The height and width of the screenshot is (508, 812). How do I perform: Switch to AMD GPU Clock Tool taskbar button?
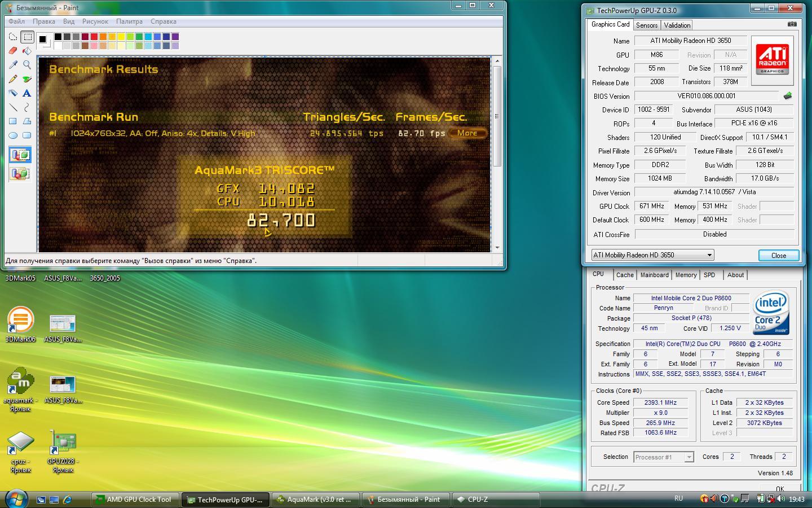pos(135,500)
